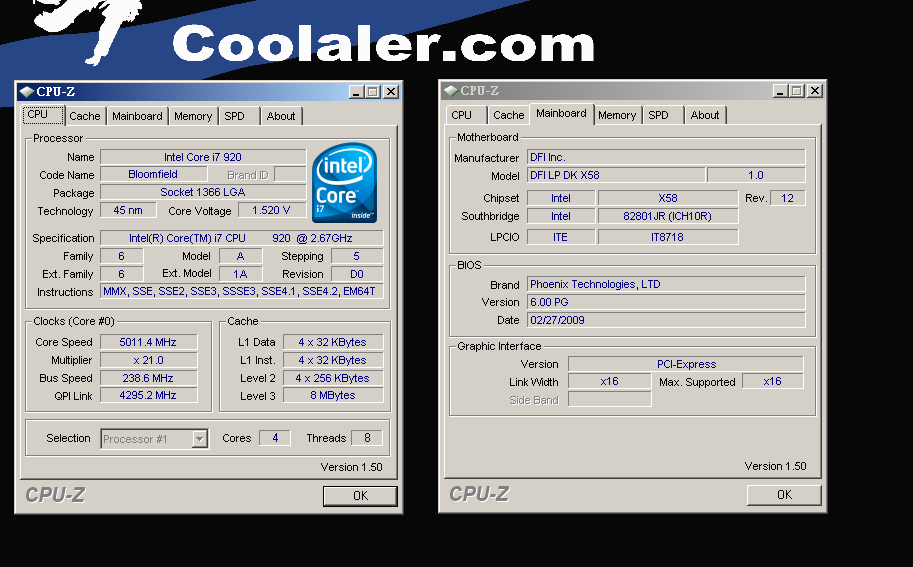Image resolution: width=913 pixels, height=567 pixels.
Task: Click the 1.520 V core voltage value
Action: click(271, 210)
